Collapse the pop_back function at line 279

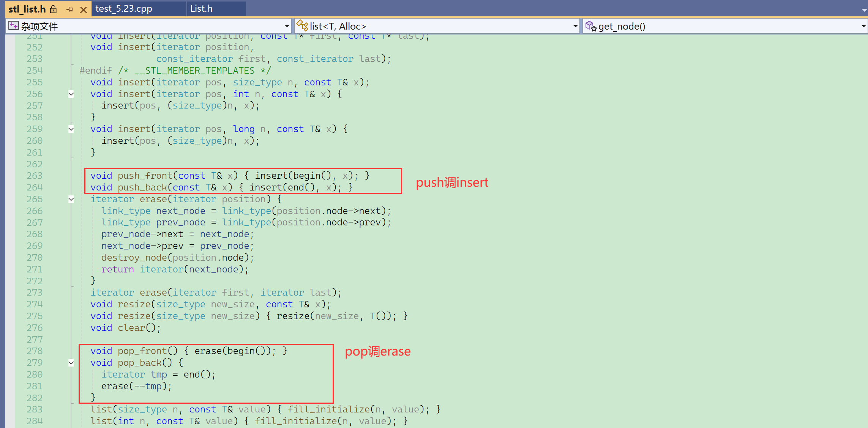click(x=71, y=363)
